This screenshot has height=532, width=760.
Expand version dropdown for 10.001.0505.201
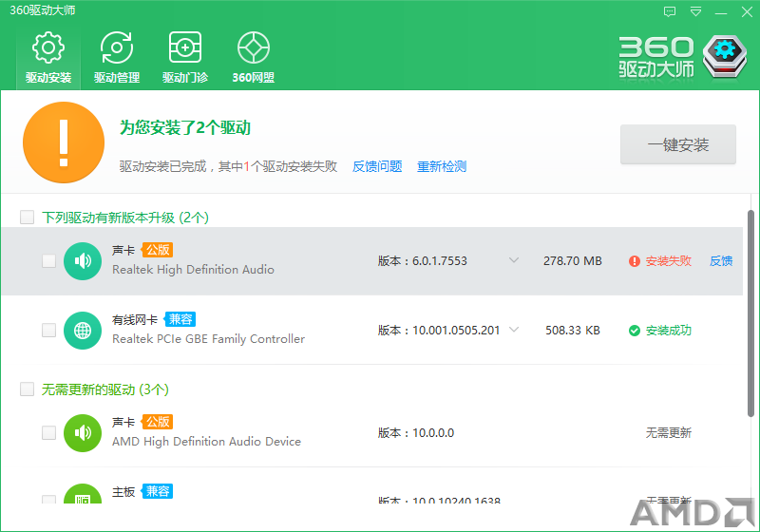[x=514, y=330]
